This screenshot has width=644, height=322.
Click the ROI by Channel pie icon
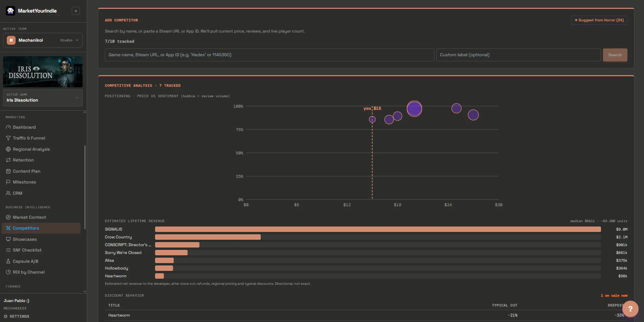8,272
